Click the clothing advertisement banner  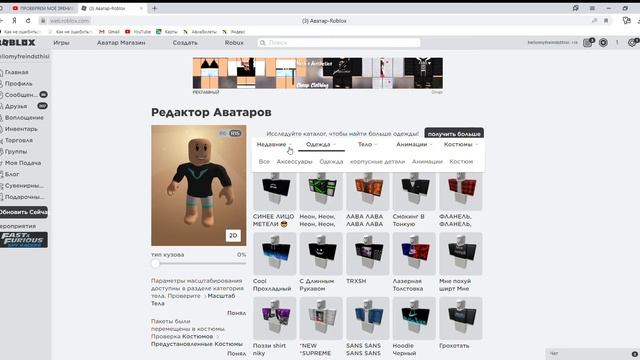tap(318, 73)
